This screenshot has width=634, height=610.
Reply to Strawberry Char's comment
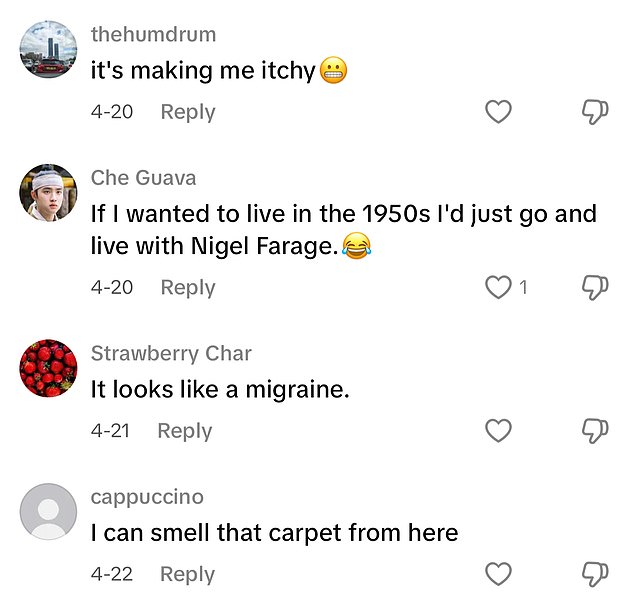click(x=185, y=431)
